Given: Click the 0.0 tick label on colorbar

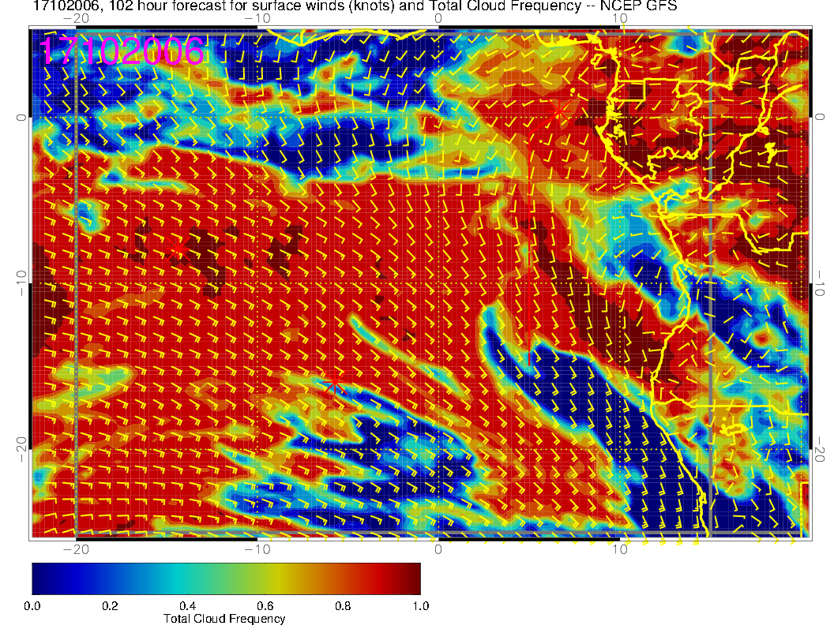Looking at the screenshot, I should coord(32,606).
